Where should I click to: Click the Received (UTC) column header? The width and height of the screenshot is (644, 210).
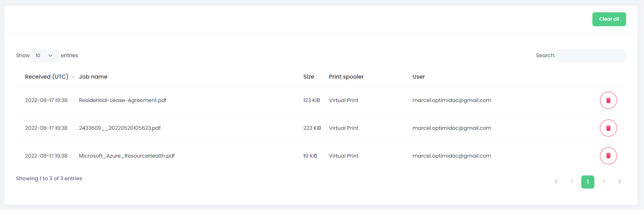[46, 77]
